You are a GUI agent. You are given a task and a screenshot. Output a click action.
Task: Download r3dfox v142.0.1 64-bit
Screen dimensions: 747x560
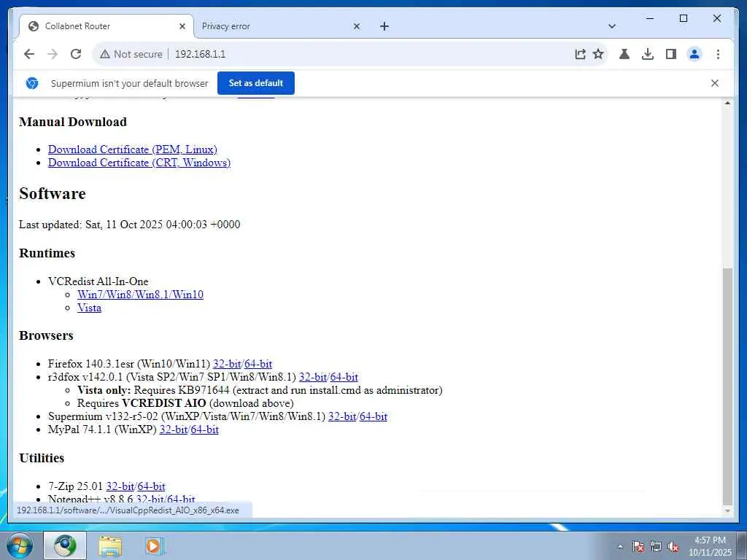tap(344, 377)
